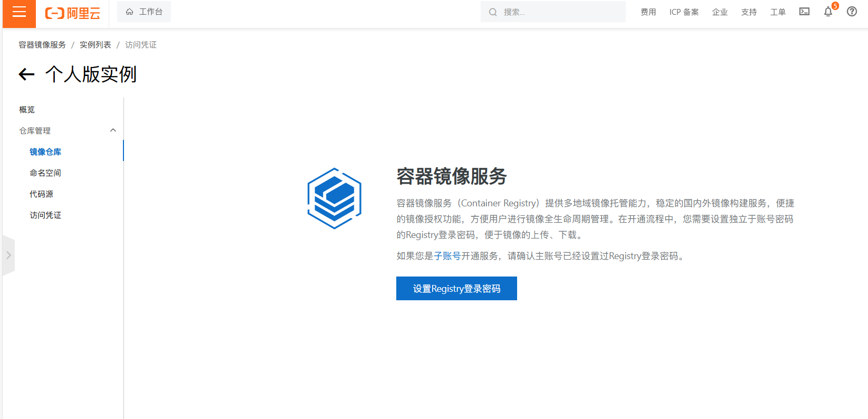Go to 实例列表 breadcrumb
This screenshot has height=419, width=868.
pos(96,45)
